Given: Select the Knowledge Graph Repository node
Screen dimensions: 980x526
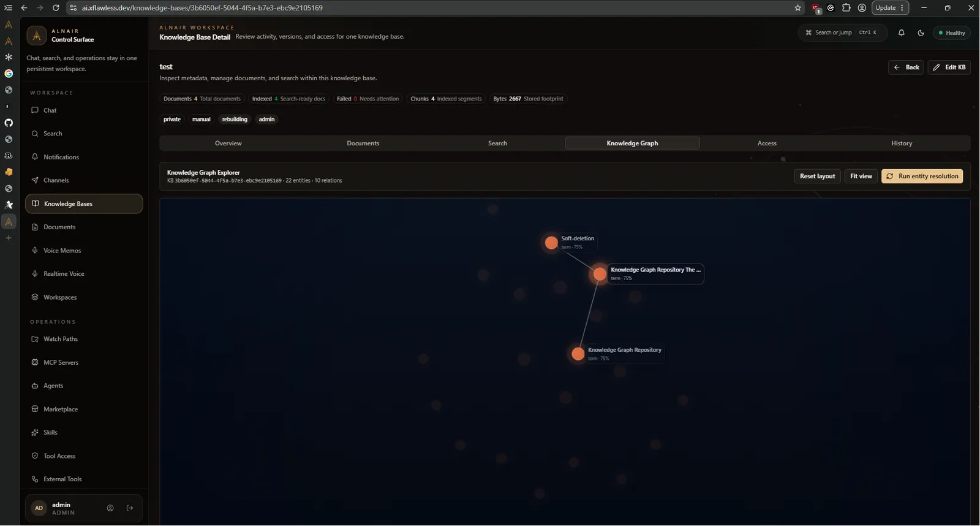Looking at the screenshot, I should tap(578, 354).
